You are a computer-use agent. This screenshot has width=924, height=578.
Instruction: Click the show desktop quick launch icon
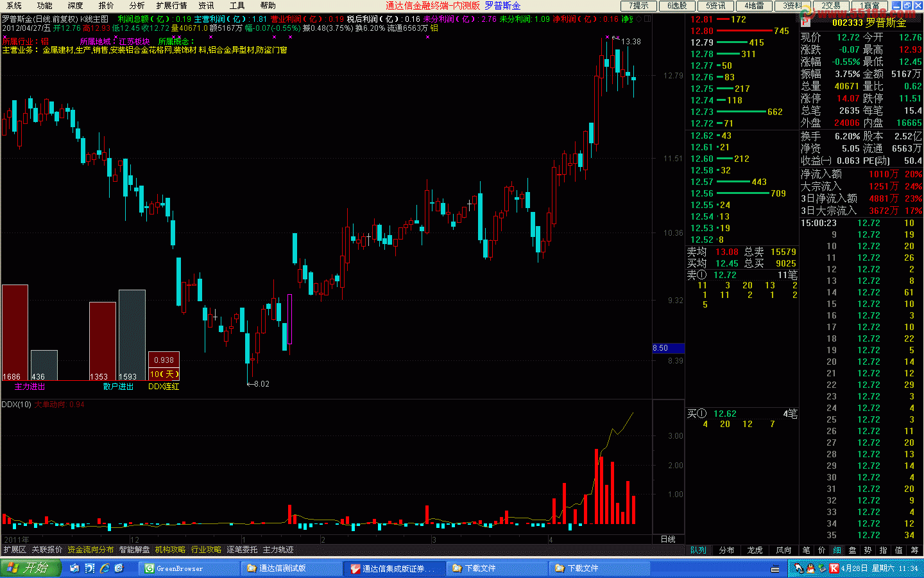[74, 568]
